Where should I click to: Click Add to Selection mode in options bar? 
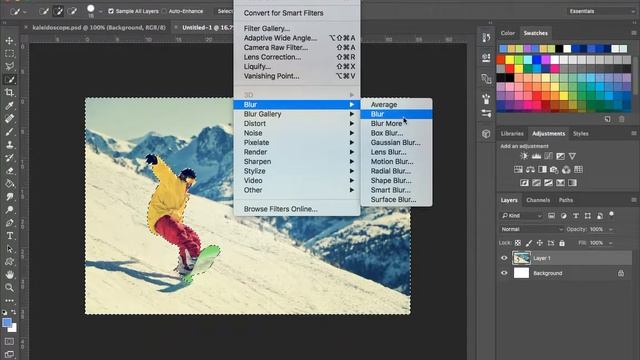coord(58,11)
